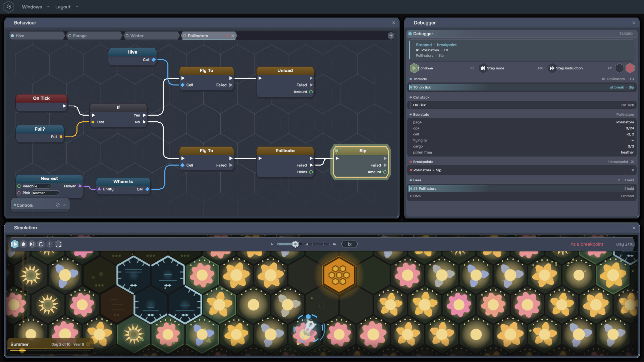Toggle breakpoint marker on the Sip node
This screenshot has height=362, width=644.
point(336,150)
